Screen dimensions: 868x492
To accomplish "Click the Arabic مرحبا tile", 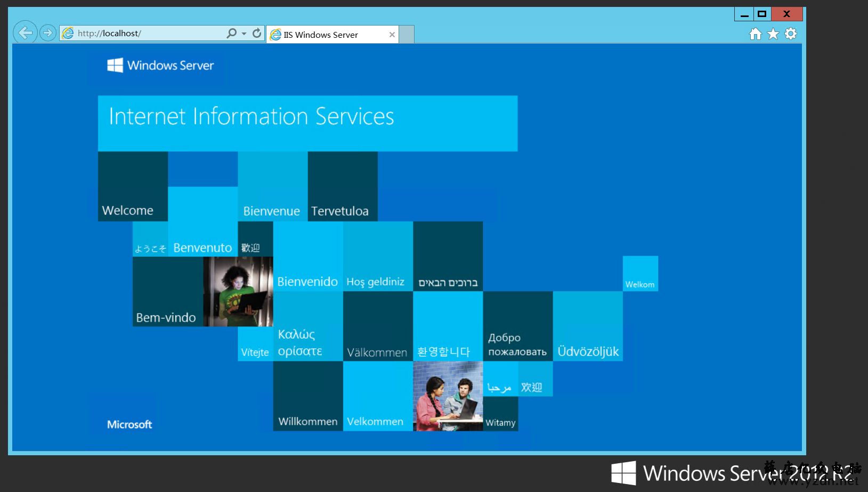I will (500, 379).
